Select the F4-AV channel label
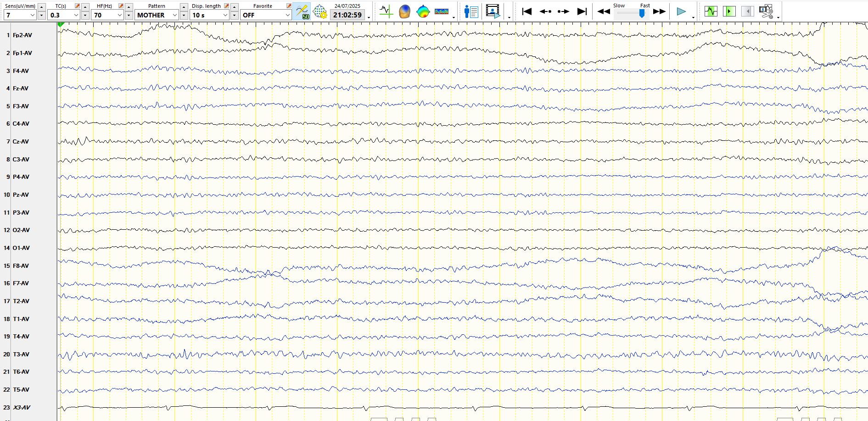 pyautogui.click(x=21, y=71)
